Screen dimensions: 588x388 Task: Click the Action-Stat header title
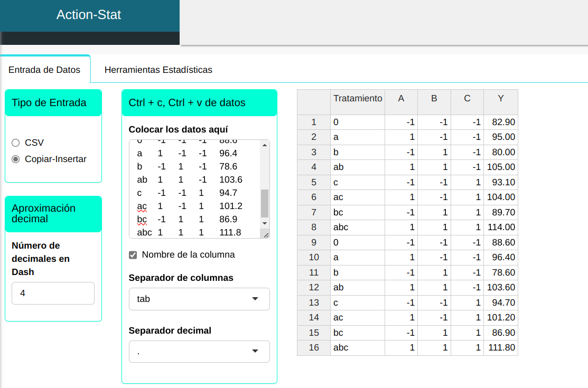click(x=89, y=15)
